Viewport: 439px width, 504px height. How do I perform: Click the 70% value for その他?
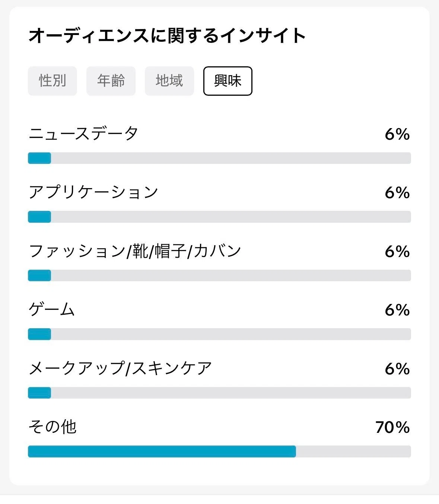coord(392,427)
